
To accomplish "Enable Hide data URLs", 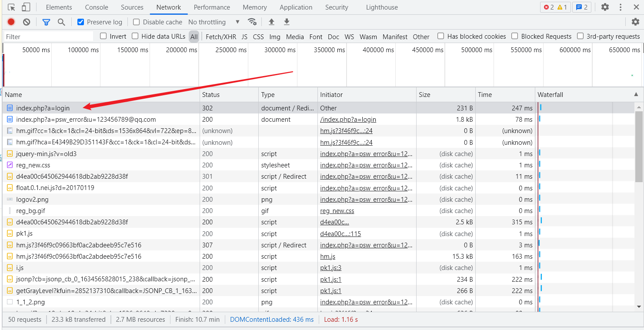I will coord(135,37).
